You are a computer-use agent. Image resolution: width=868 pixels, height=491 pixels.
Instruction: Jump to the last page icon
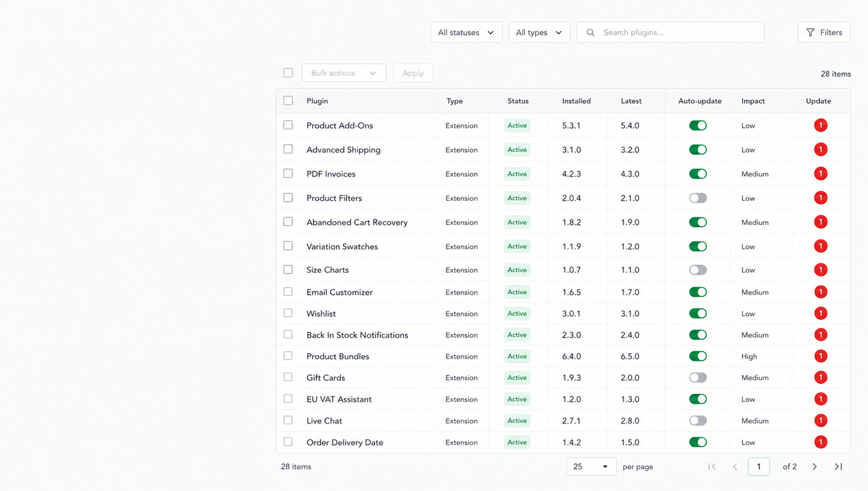(x=838, y=467)
